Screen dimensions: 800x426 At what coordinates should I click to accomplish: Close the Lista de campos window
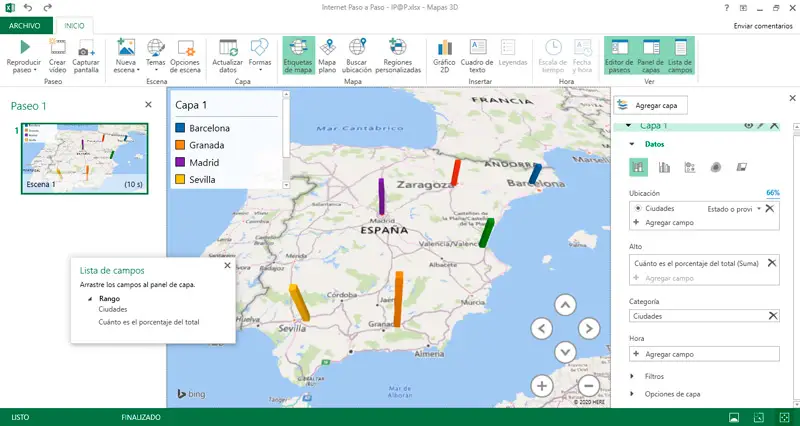228,265
